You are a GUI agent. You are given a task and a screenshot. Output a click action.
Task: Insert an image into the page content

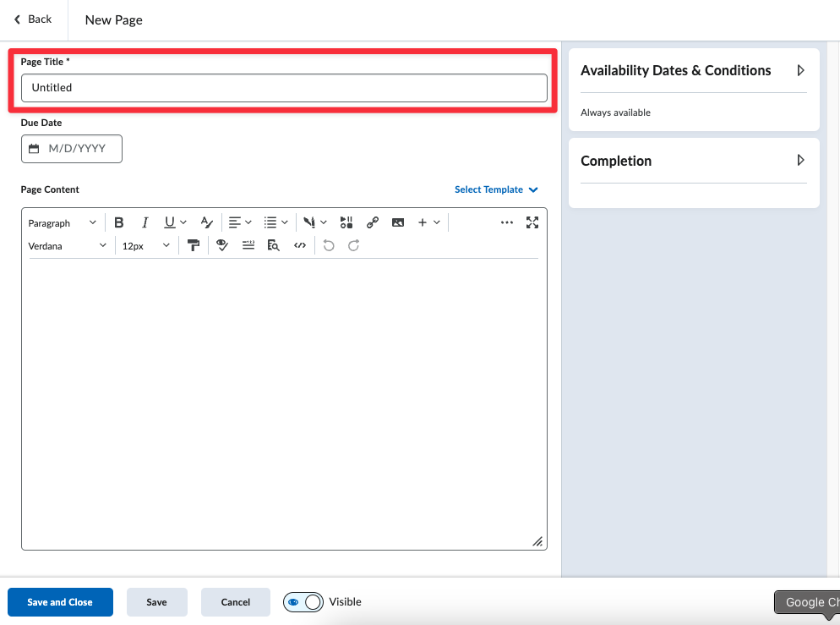click(398, 222)
